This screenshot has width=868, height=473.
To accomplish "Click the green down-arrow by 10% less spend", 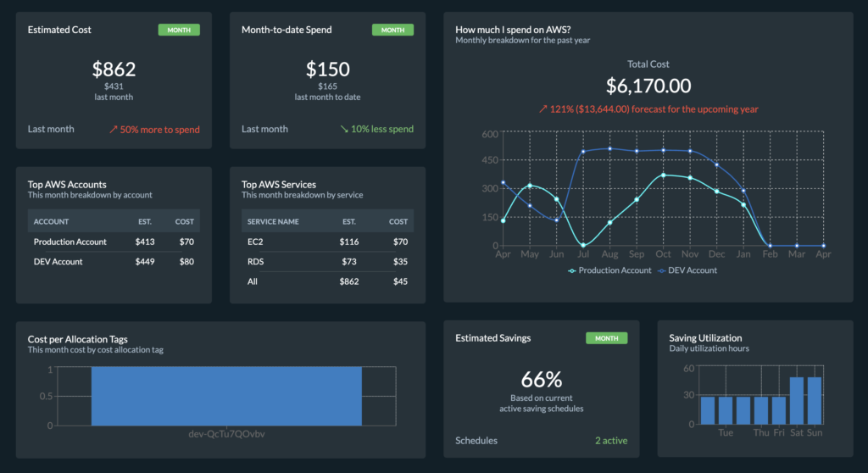I will pyautogui.click(x=344, y=129).
